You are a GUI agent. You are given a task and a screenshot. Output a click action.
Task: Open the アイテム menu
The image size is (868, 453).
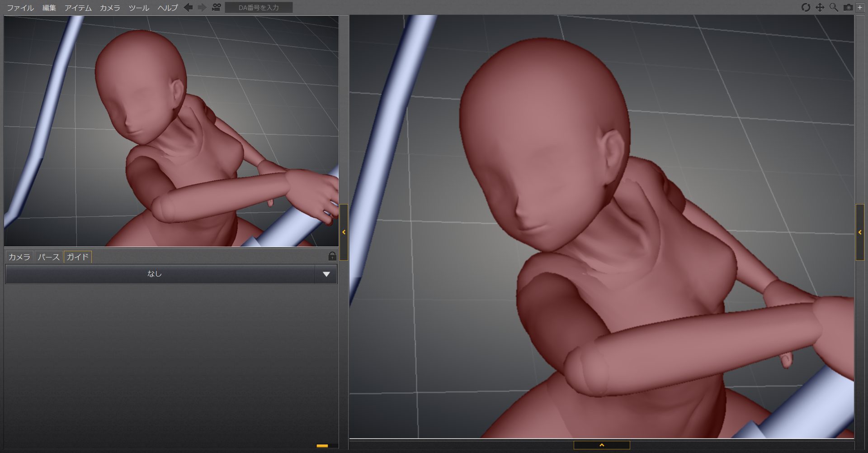pyautogui.click(x=78, y=8)
